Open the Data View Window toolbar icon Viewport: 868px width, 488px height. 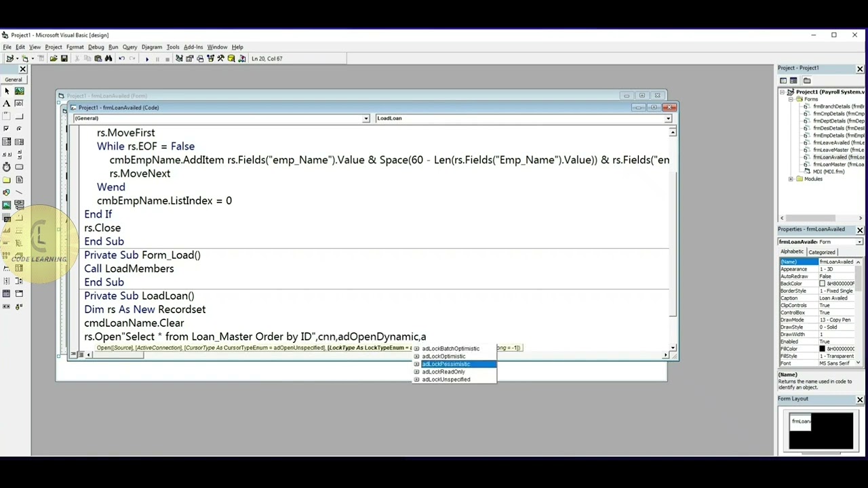pyautogui.click(x=231, y=58)
